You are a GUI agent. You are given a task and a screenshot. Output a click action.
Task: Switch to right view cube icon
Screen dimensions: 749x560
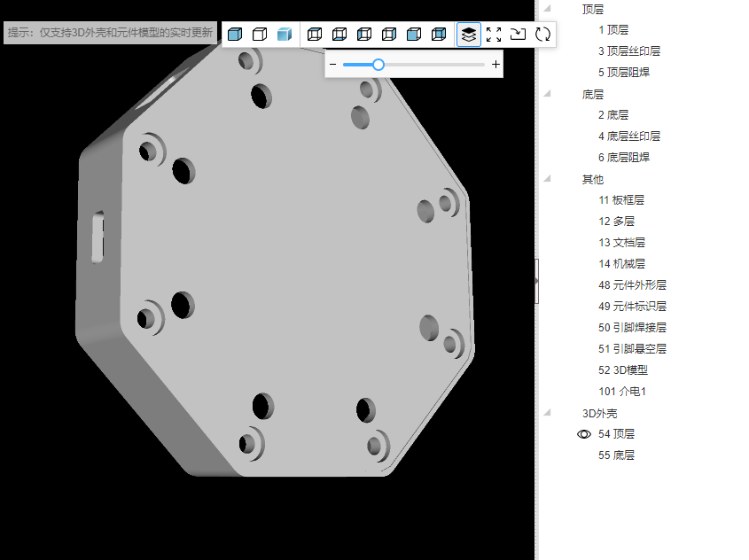point(389,35)
